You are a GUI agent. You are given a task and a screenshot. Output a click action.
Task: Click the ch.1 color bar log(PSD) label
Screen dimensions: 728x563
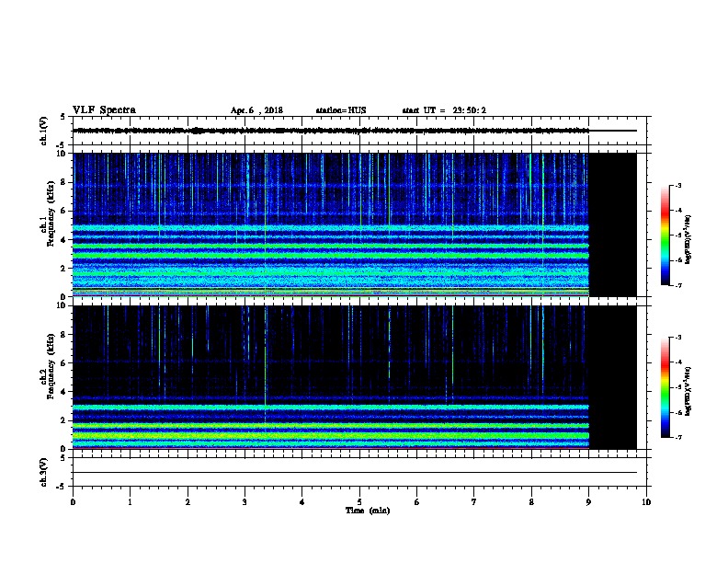point(688,239)
